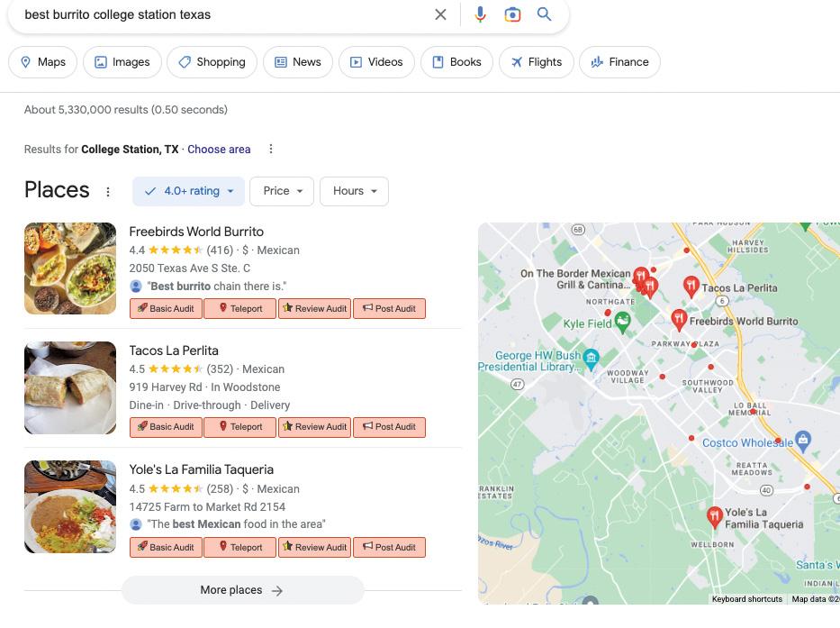Open the Tacos La Perlita burrito thumbnail
Screen dimensions: 840x628
(70, 387)
